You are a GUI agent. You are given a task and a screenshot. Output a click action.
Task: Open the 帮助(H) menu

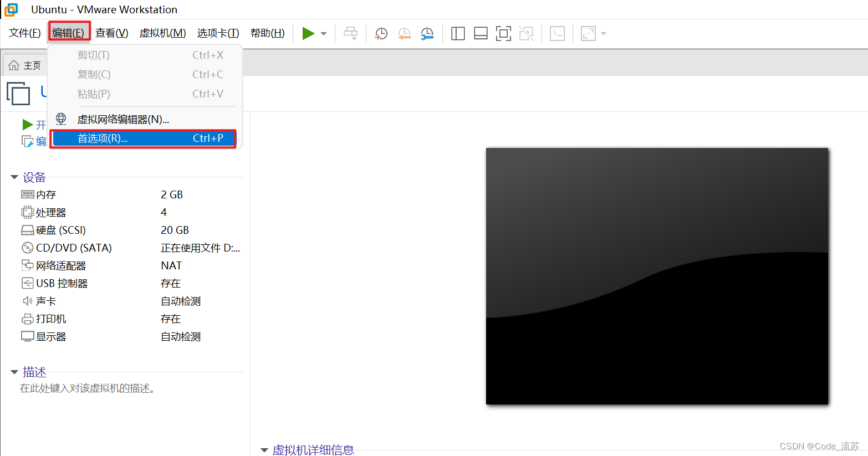[267, 33]
